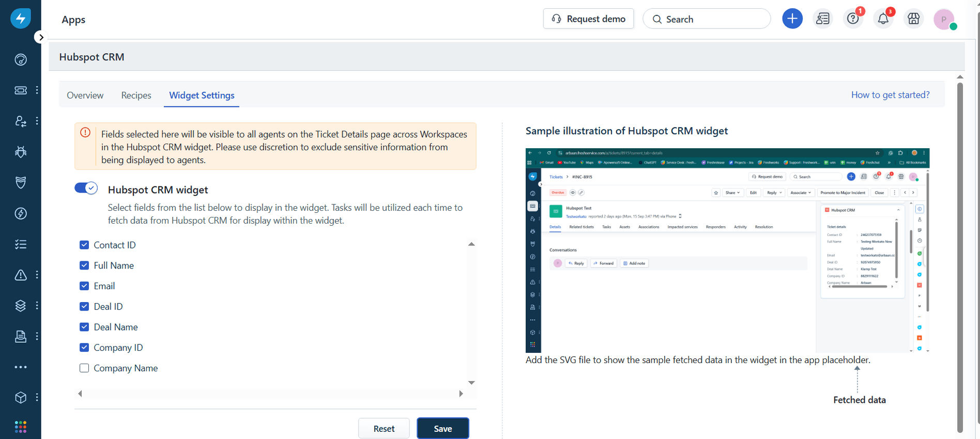Viewport: 980px width, 439px height.
Task: Open the three-dot menu beside layers icon
Action: click(37, 306)
